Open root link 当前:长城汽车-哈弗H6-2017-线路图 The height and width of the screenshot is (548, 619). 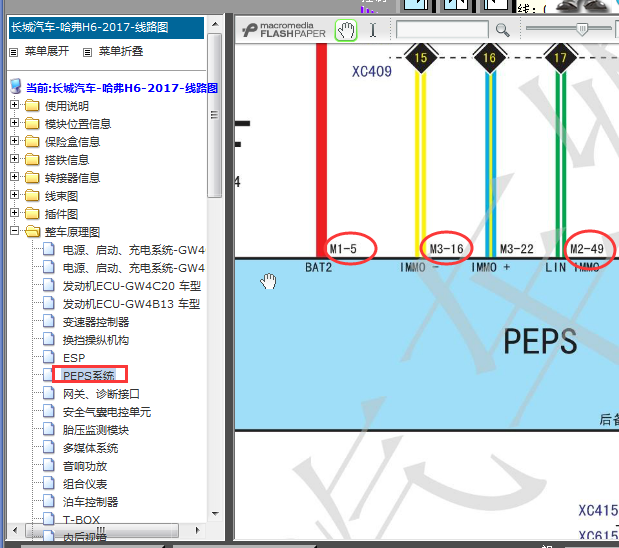coord(122,88)
